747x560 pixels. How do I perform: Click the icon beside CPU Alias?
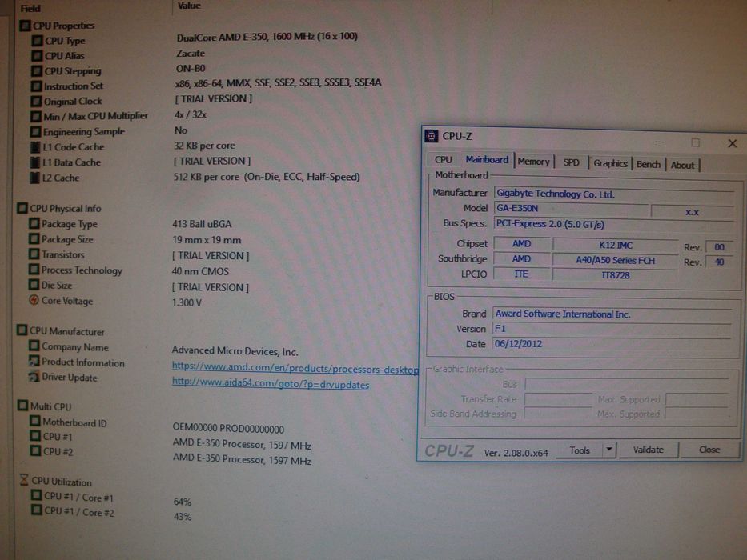[x=37, y=56]
